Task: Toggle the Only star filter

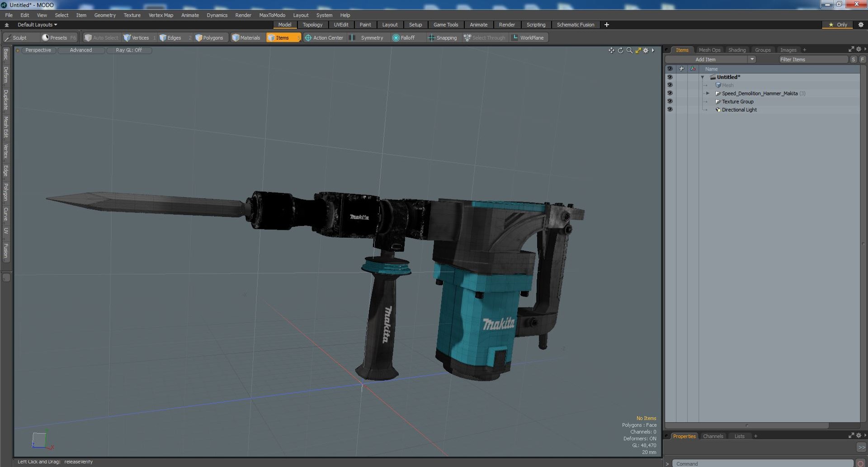Action: [838, 24]
